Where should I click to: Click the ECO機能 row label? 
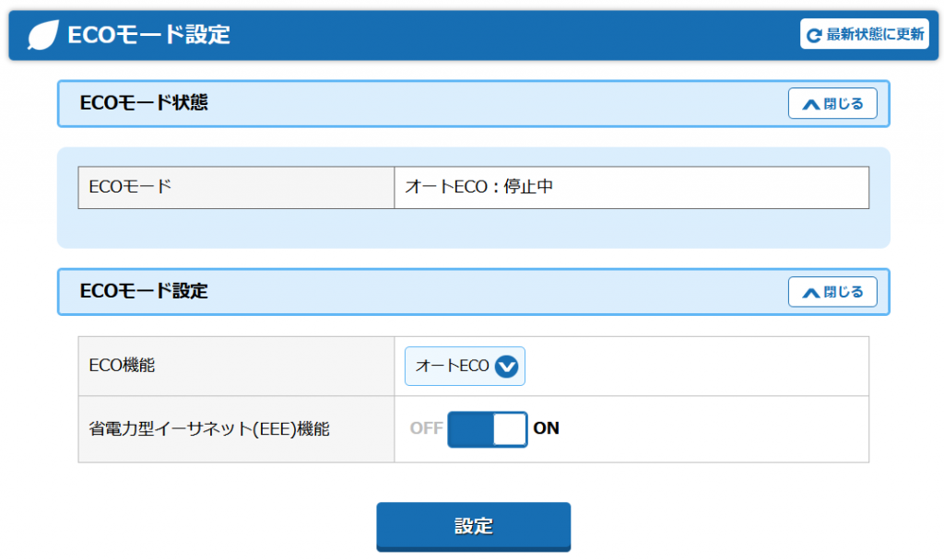coord(122,366)
